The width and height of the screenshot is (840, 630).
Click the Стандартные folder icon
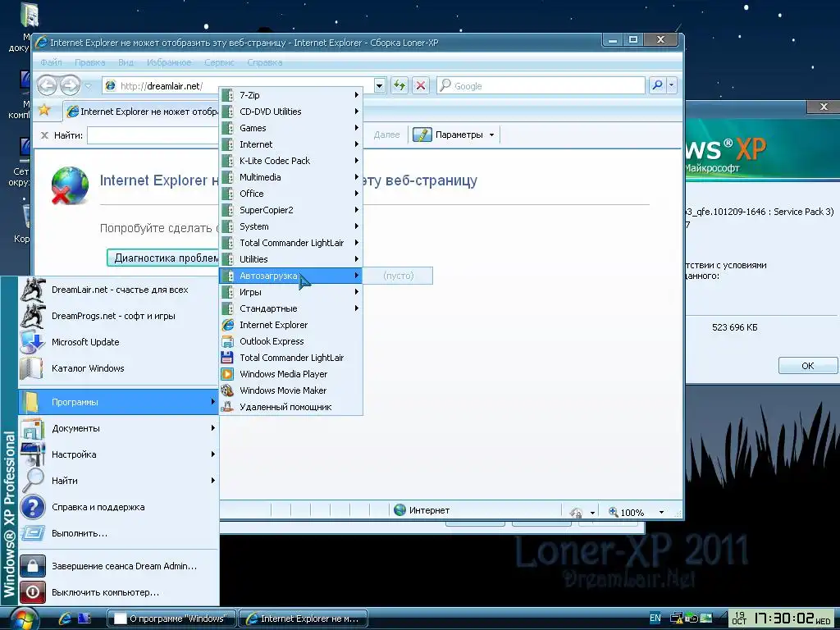coord(228,308)
